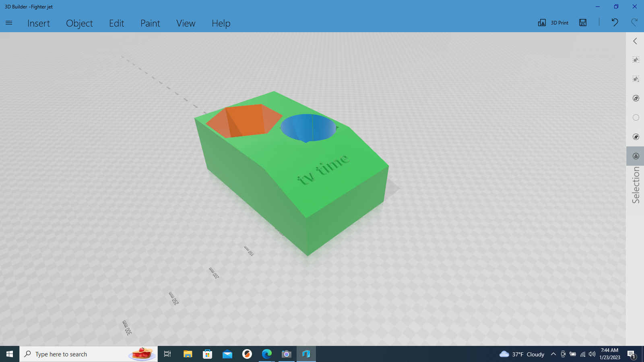Collapse the Selection panel with the chevron

pyautogui.click(x=635, y=41)
